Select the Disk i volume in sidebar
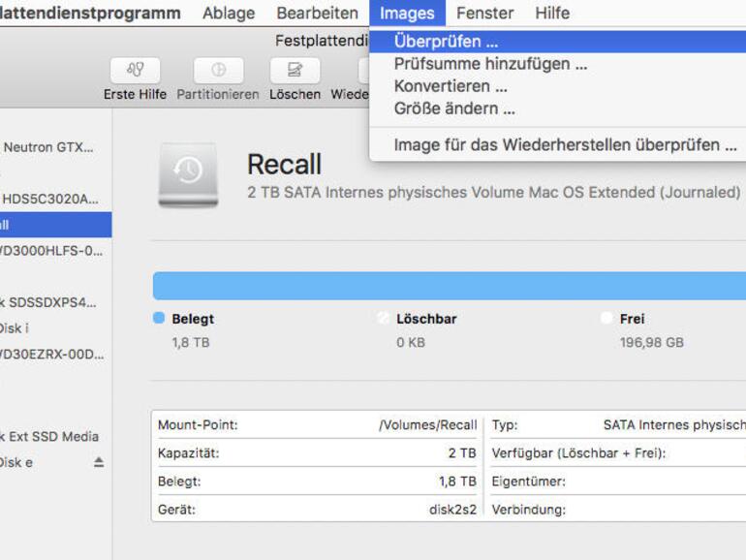Image resolution: width=746 pixels, height=560 pixels. 55,328
